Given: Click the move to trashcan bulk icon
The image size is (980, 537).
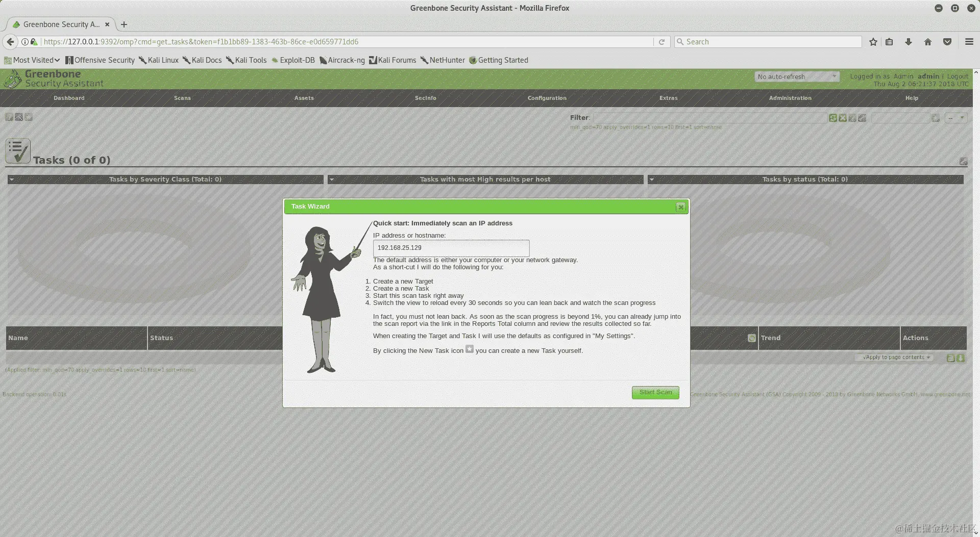Looking at the screenshot, I should tap(950, 358).
